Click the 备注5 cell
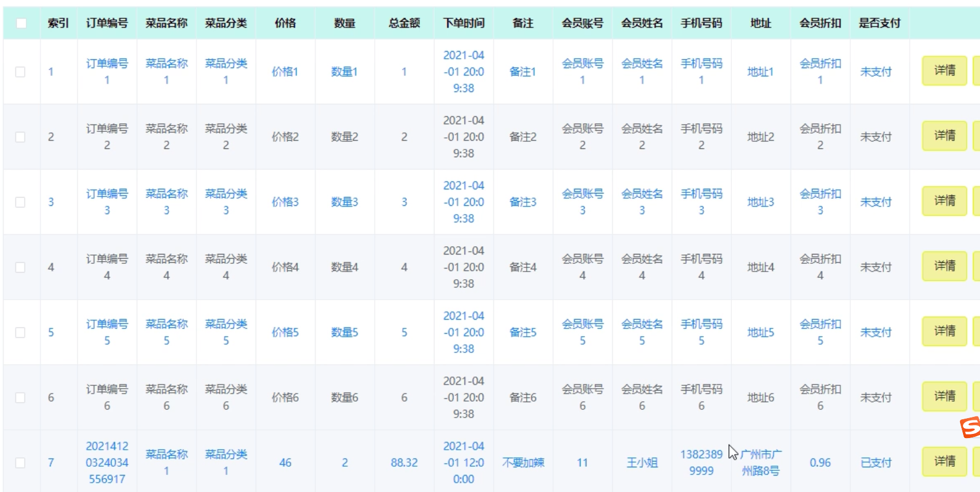 pos(523,332)
